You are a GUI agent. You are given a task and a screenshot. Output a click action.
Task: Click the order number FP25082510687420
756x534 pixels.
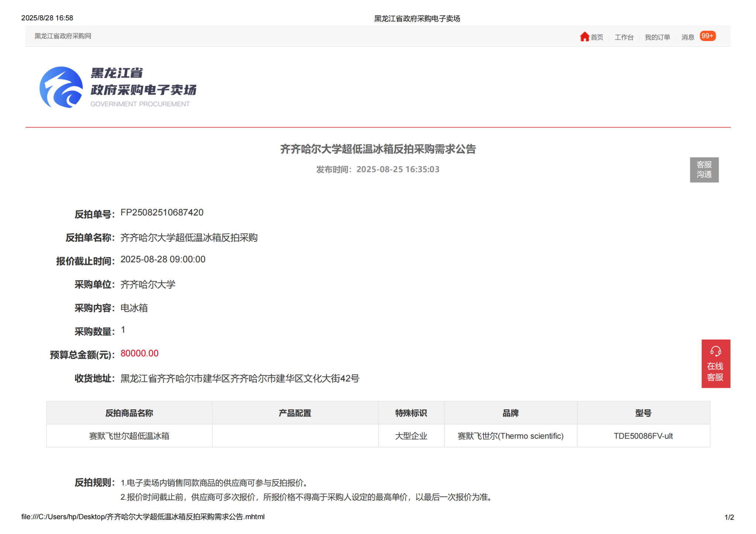click(162, 212)
